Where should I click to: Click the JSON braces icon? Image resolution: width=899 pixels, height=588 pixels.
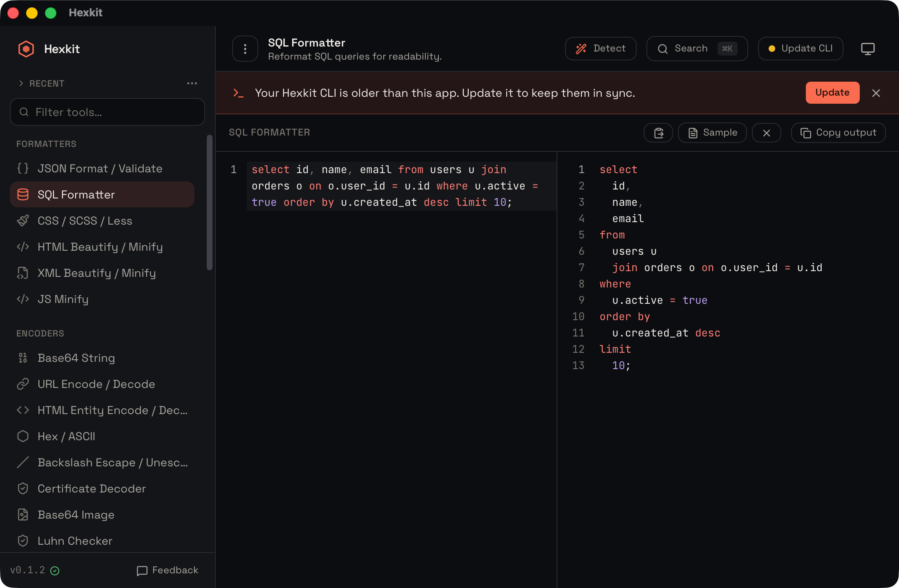(23, 168)
